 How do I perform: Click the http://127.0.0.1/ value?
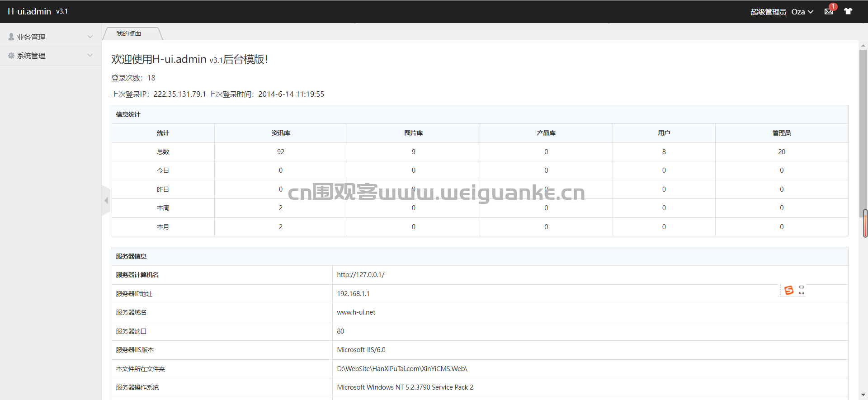pos(361,275)
